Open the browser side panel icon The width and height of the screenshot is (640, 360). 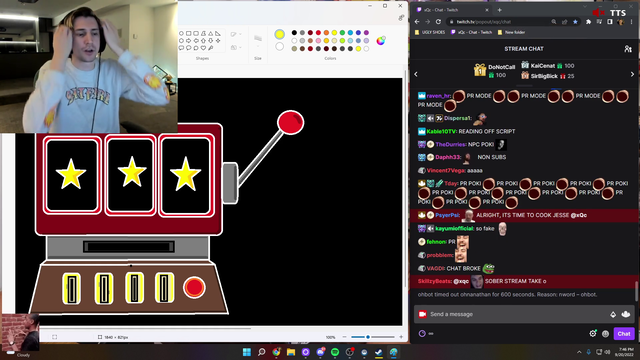point(610,22)
